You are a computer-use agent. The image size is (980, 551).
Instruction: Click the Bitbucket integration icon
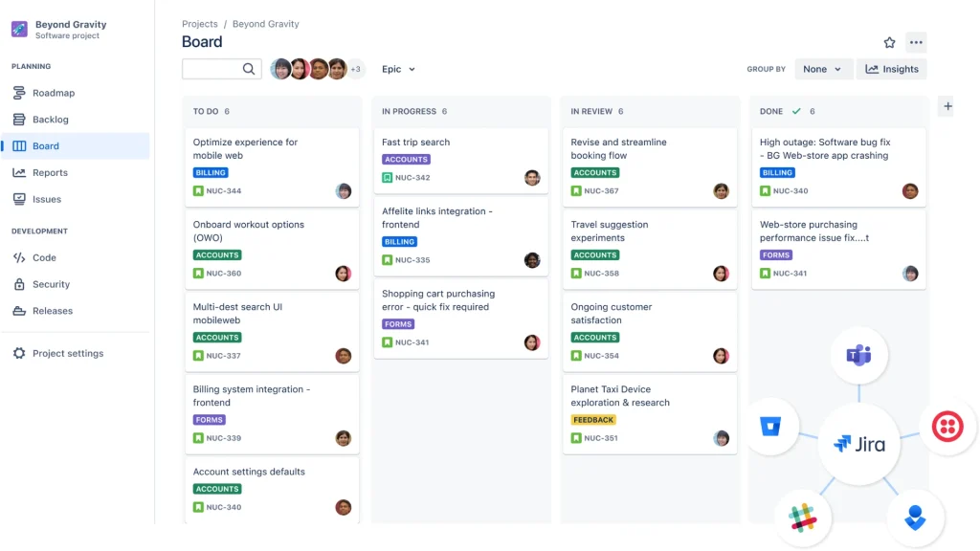772,427
